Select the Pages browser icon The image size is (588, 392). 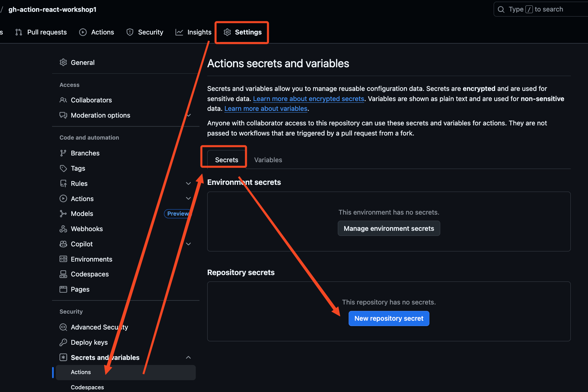pyautogui.click(x=63, y=289)
